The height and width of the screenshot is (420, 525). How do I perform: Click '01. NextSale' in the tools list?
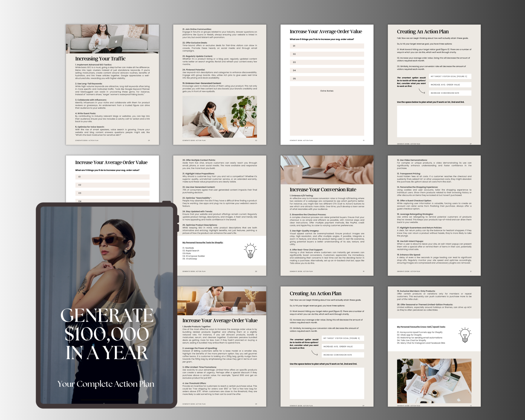click(188, 248)
